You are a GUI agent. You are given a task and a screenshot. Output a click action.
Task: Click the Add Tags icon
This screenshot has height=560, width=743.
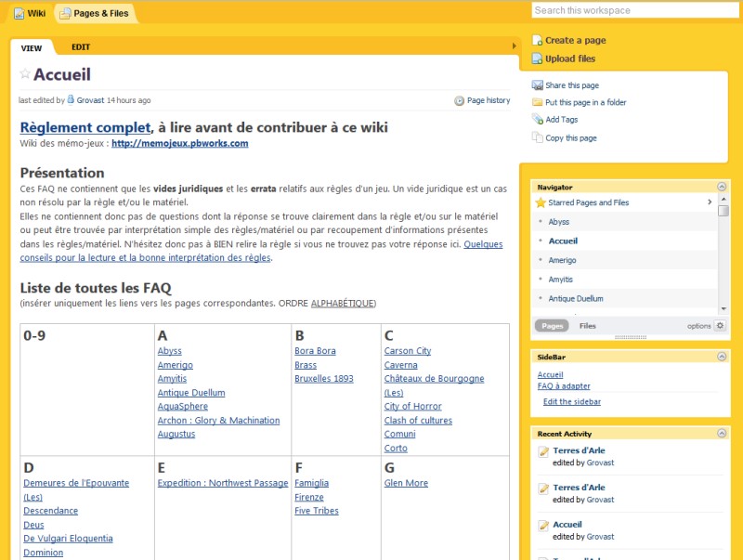pyautogui.click(x=538, y=119)
